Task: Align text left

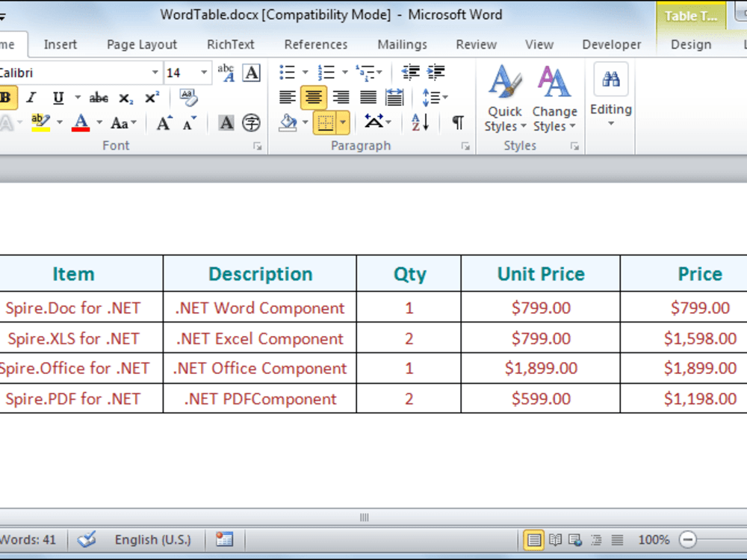Action: [x=288, y=98]
